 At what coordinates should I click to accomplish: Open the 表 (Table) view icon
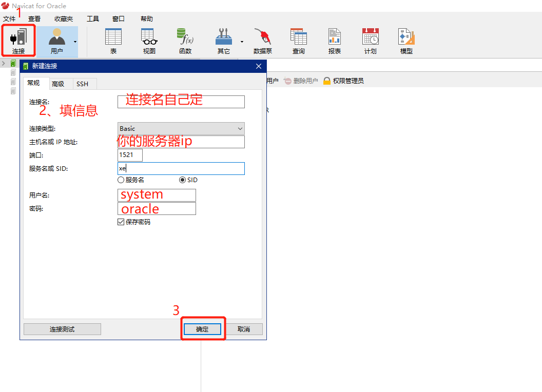pyautogui.click(x=113, y=41)
